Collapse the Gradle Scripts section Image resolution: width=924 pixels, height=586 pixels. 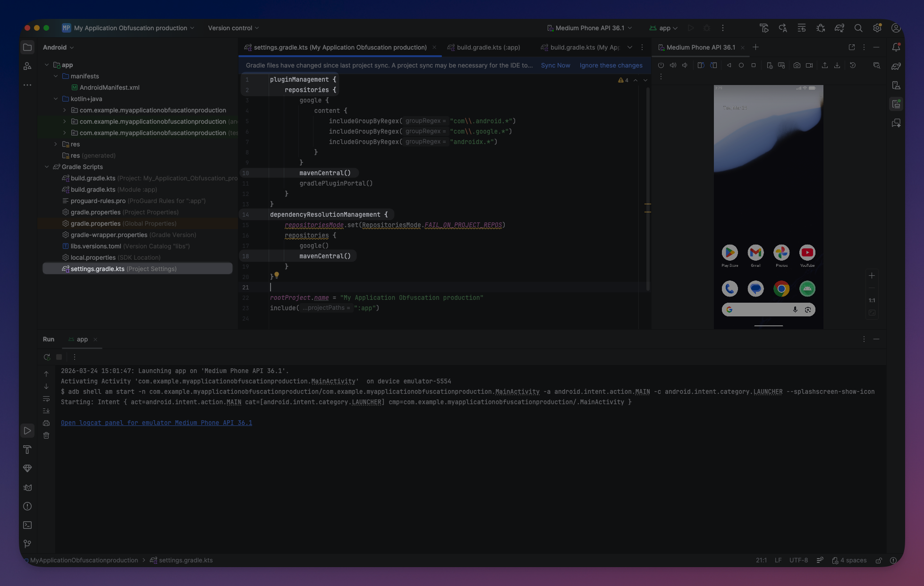pyautogui.click(x=47, y=167)
